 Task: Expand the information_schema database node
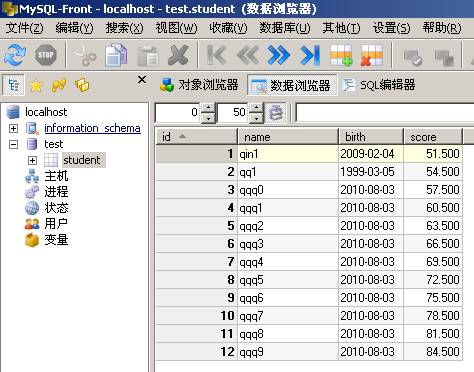(13, 128)
